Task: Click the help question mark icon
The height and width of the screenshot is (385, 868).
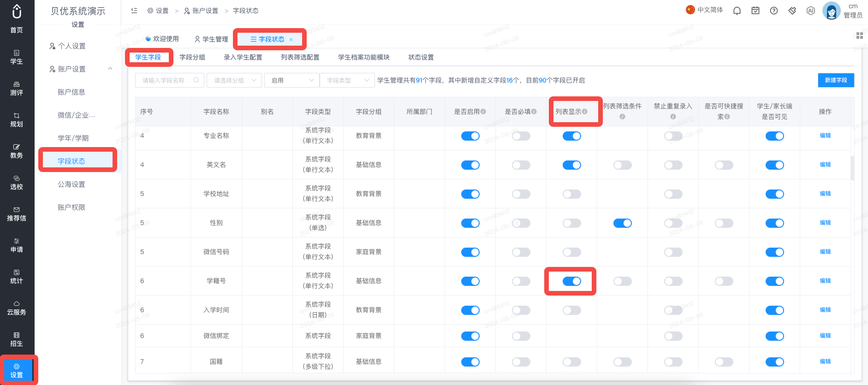Action: [774, 11]
